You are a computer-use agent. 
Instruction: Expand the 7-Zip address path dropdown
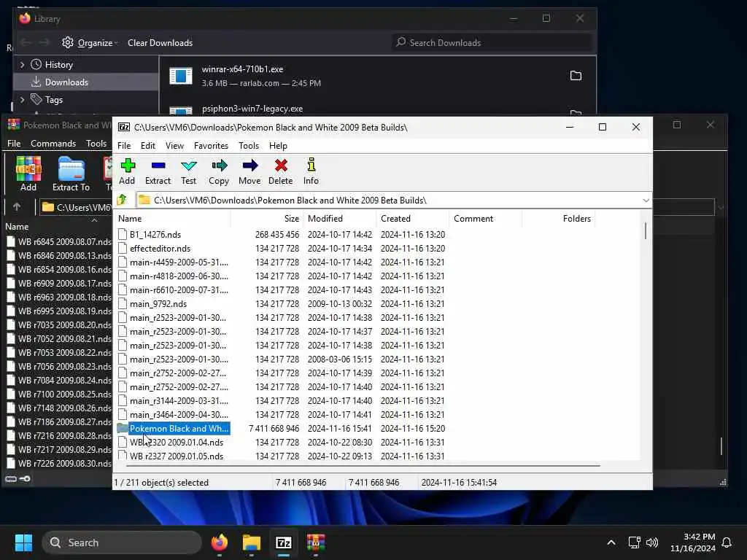[646, 201]
